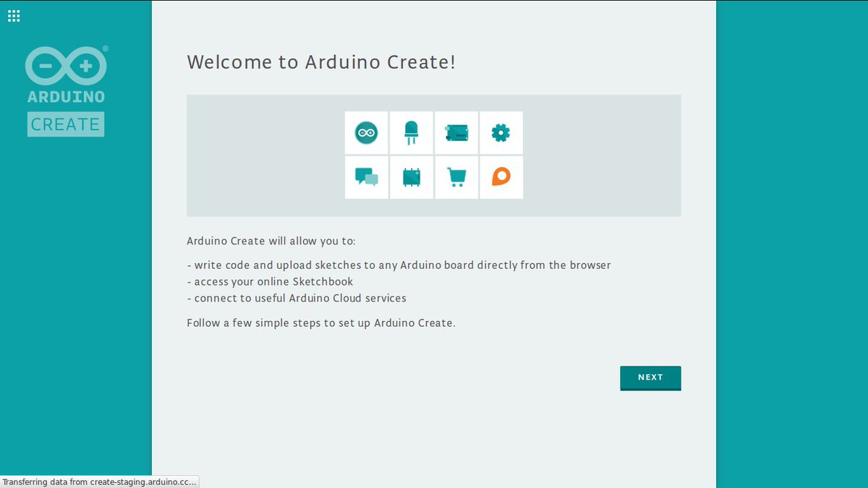Select the microchip tile
Screen dimensions: 868x488
(x=412, y=177)
